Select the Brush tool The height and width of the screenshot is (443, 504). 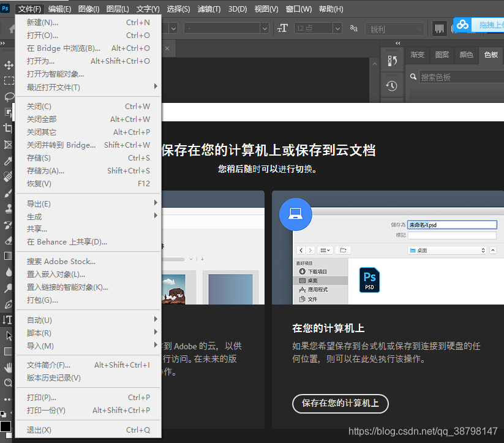(x=8, y=193)
